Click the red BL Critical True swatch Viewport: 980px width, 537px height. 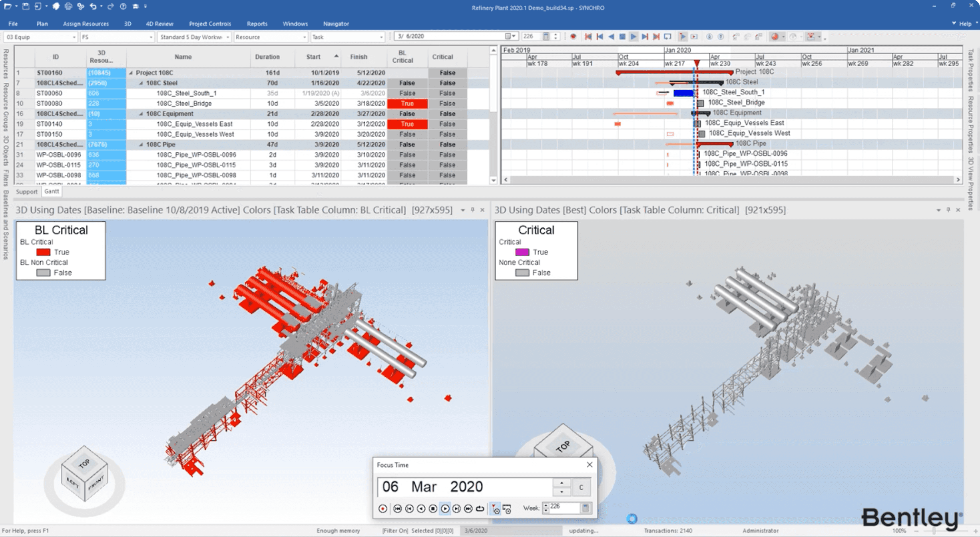pyautogui.click(x=43, y=252)
